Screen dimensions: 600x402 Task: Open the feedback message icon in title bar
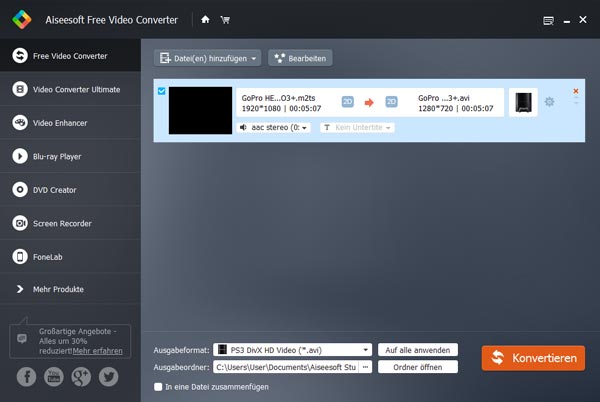point(548,19)
